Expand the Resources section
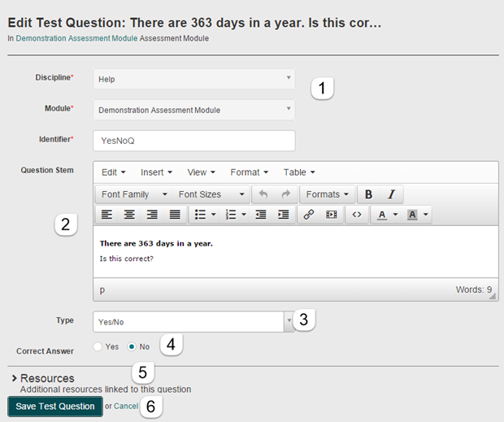Viewport: 504px width, 422px height. (x=47, y=378)
